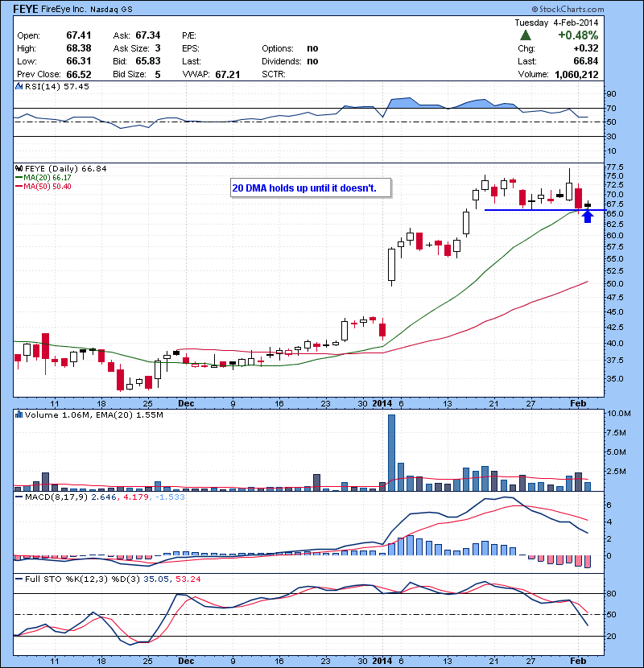Click the Options: no entry
The height and width of the screenshot is (668, 644).
[x=290, y=48]
